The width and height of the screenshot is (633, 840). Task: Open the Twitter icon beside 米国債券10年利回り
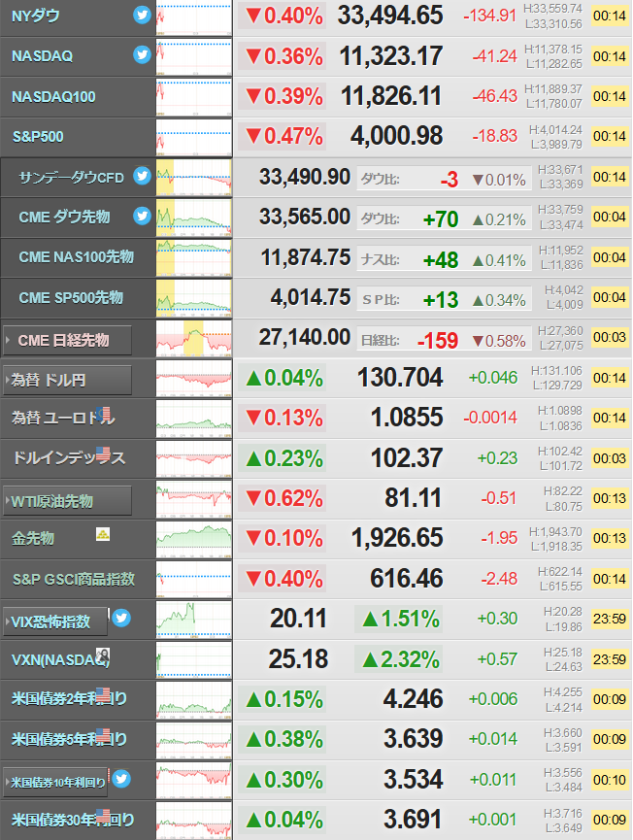pos(121,779)
